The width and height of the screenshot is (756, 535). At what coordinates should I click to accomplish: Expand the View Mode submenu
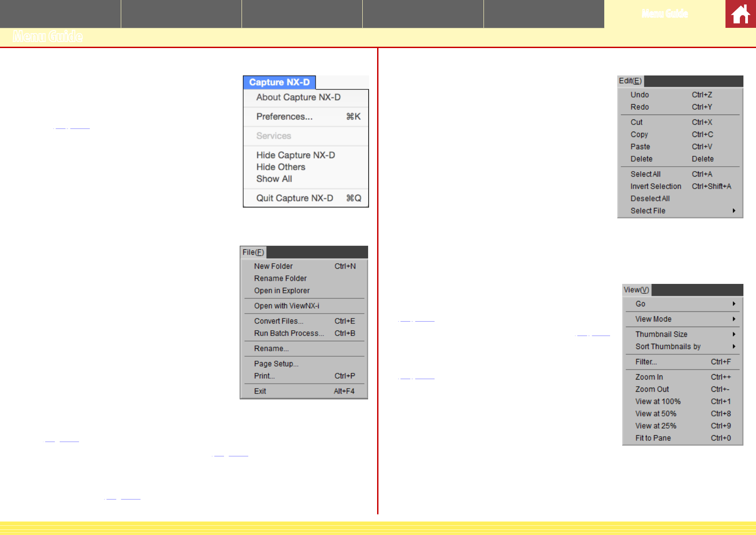pos(683,319)
